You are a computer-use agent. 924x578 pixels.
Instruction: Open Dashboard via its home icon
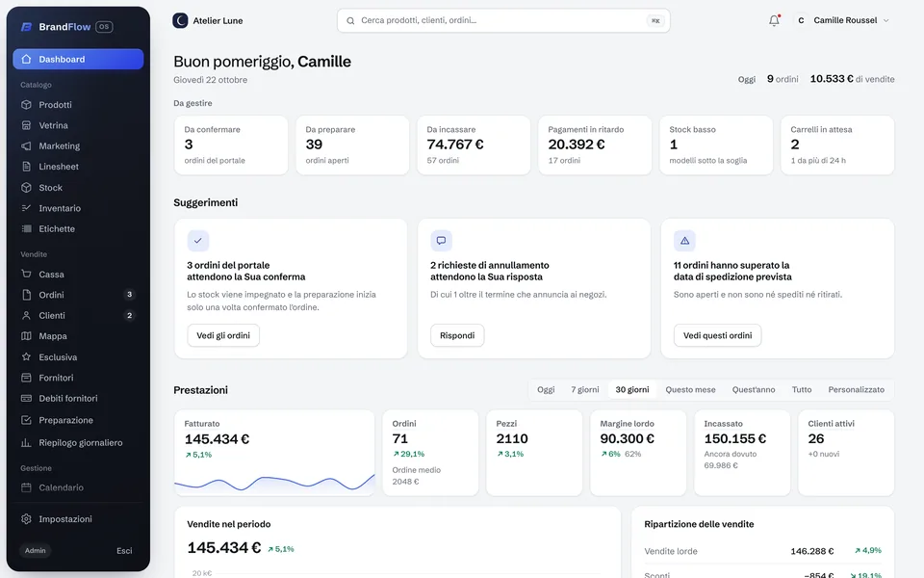tap(26, 59)
